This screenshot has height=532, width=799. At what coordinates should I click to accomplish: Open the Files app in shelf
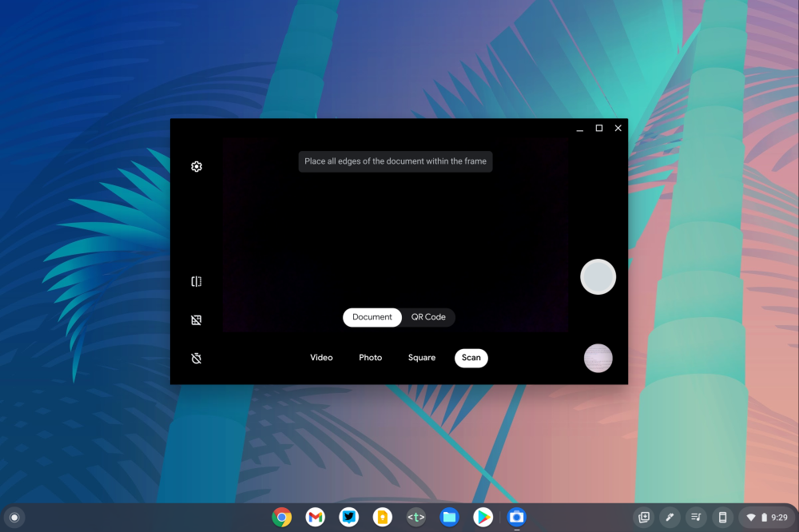tap(450, 518)
